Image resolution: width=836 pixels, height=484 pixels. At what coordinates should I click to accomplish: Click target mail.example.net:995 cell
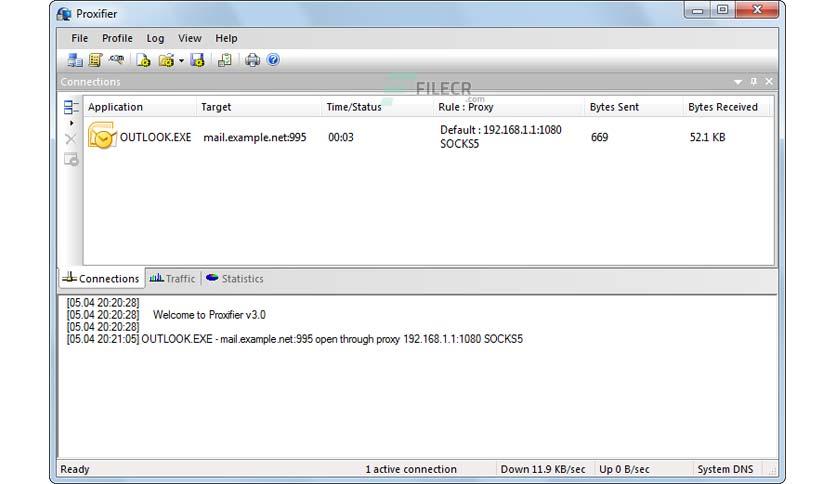(255, 137)
